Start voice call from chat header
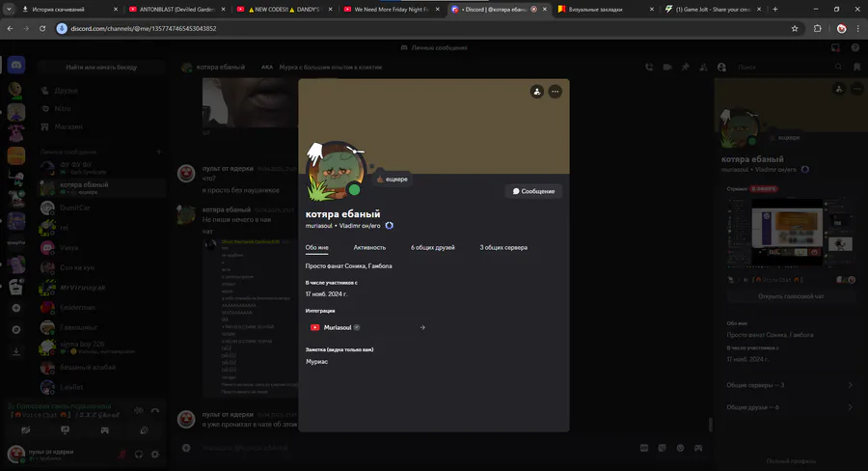This screenshot has width=868, height=471. [649, 67]
